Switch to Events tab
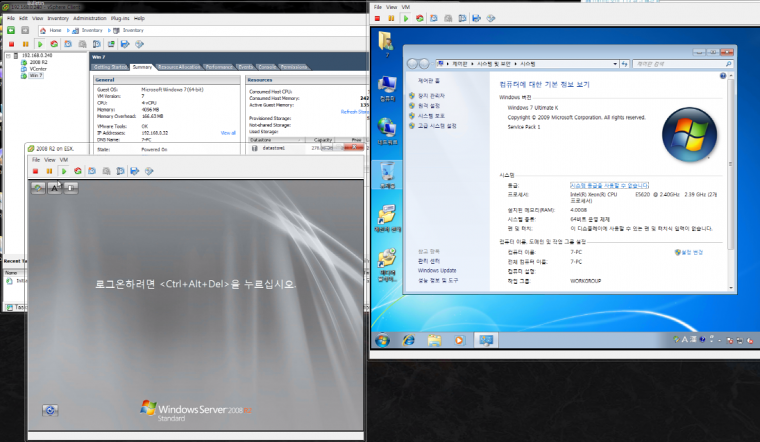This screenshot has width=760, height=442. [246, 67]
